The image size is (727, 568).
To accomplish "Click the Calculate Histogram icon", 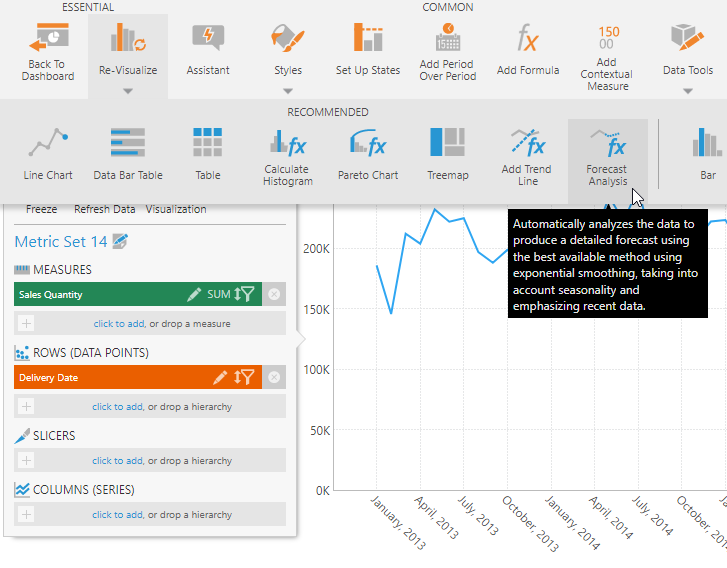I will click(288, 144).
